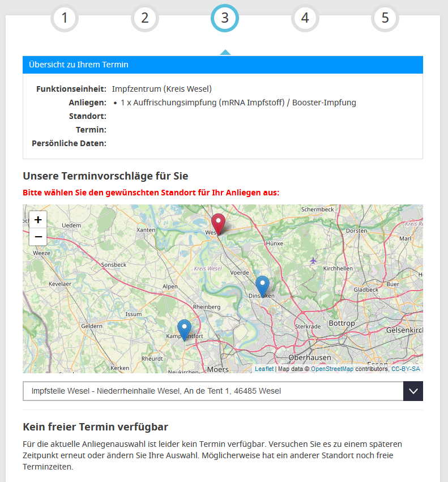Viewport: 448px width, 482px height.
Task: Click step 1 in the progress wizard
Action: tap(65, 18)
